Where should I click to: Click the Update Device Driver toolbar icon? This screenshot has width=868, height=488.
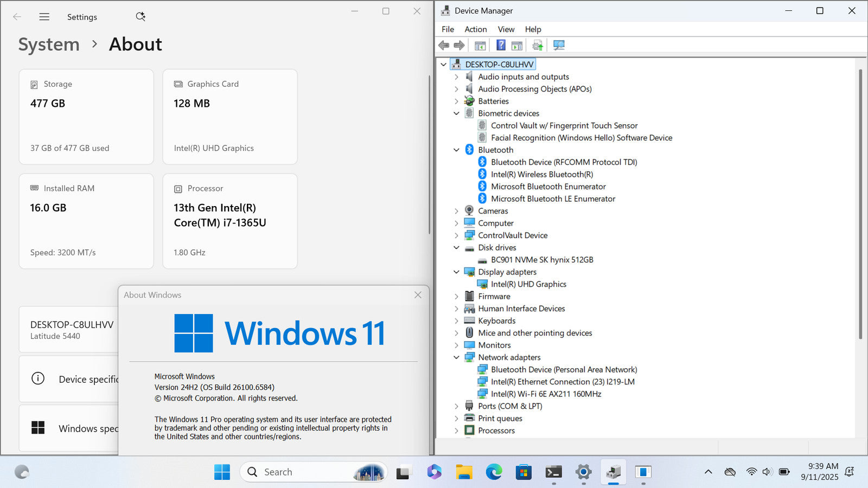point(538,46)
